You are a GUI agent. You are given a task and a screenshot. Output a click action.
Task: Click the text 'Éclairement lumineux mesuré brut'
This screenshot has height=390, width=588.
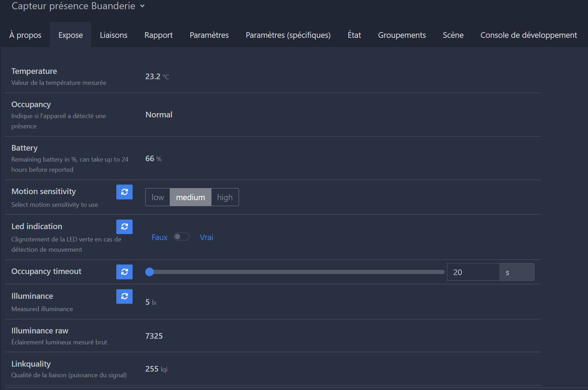click(x=59, y=342)
